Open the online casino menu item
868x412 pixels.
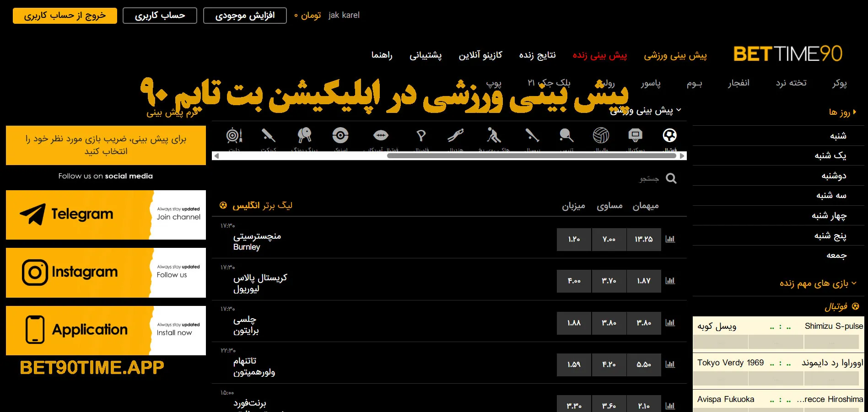(480, 55)
